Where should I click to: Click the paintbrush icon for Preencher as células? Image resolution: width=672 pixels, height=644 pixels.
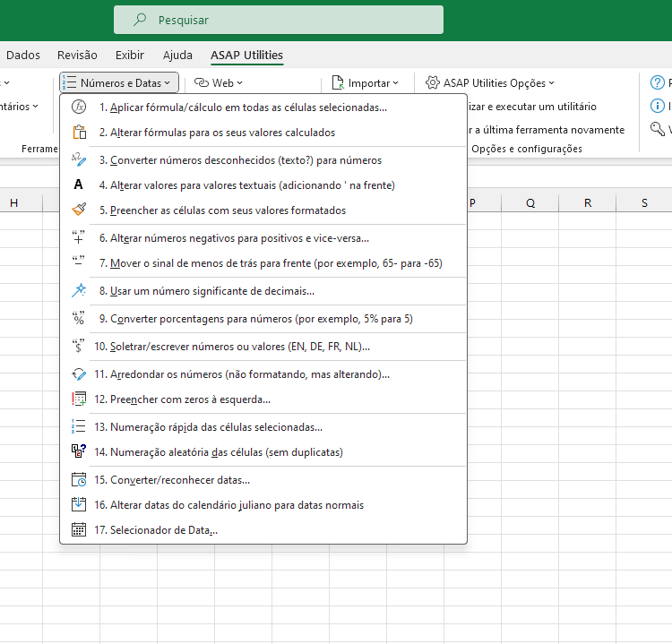(x=79, y=210)
